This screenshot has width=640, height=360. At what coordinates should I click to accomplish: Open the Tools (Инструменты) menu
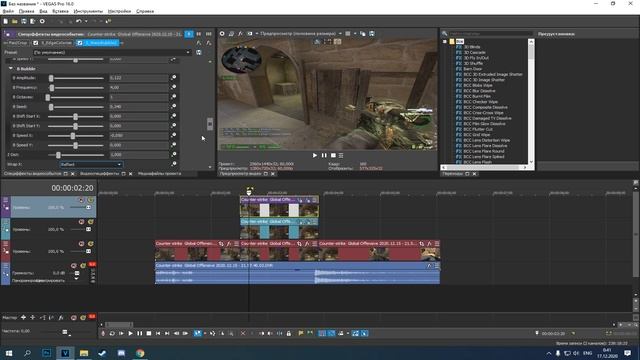pyautogui.click(x=88, y=11)
